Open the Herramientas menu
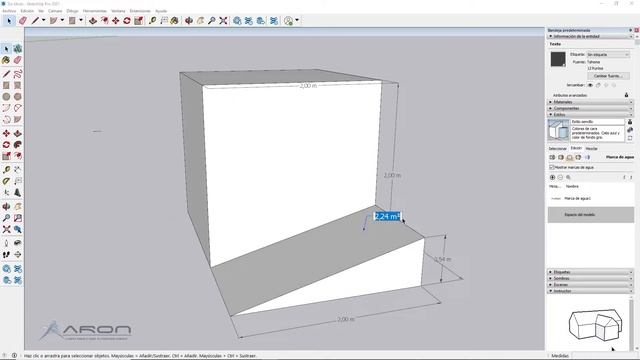The width and height of the screenshot is (640, 360). tap(95, 11)
